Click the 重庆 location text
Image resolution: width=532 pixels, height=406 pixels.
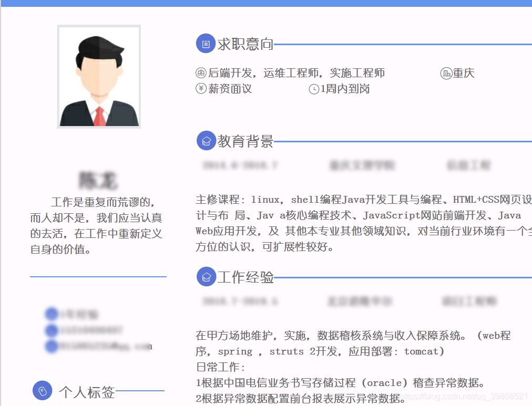coord(464,73)
